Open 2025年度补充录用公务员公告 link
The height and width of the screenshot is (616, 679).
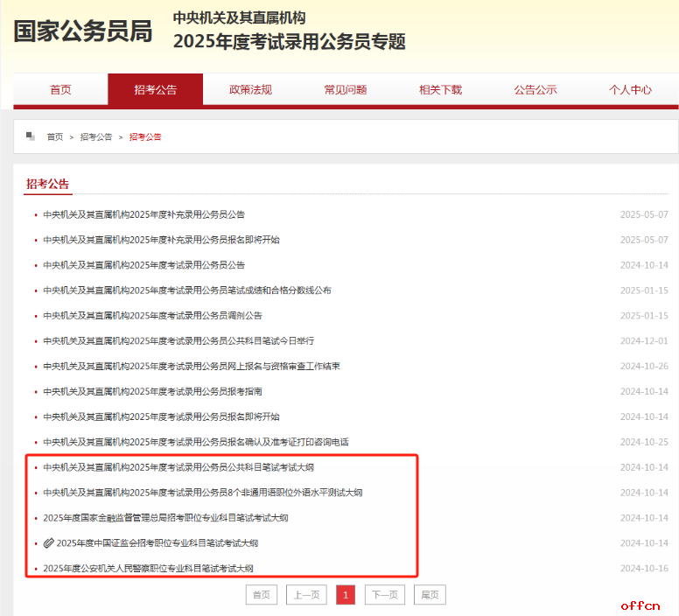click(143, 214)
